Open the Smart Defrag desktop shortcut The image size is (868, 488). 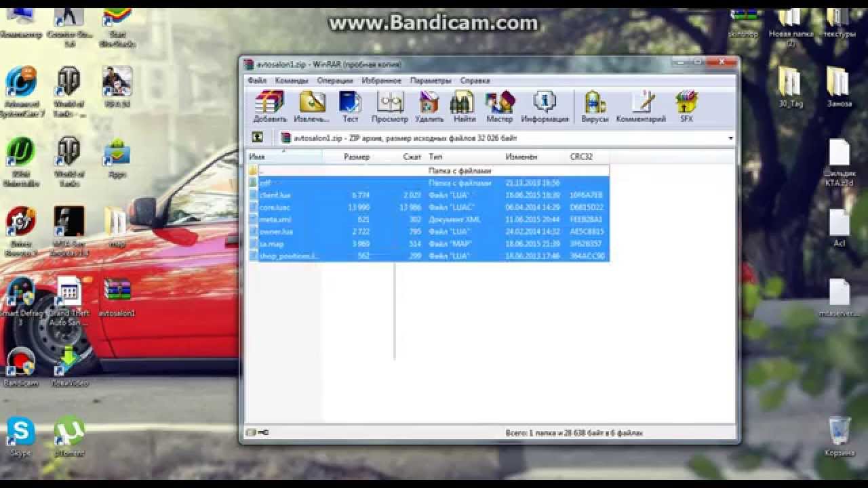coord(20,301)
